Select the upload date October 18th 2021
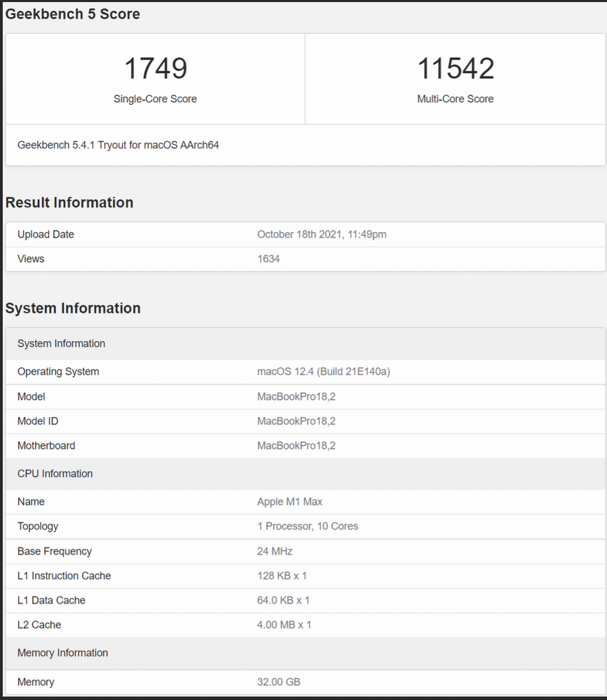 (x=321, y=234)
